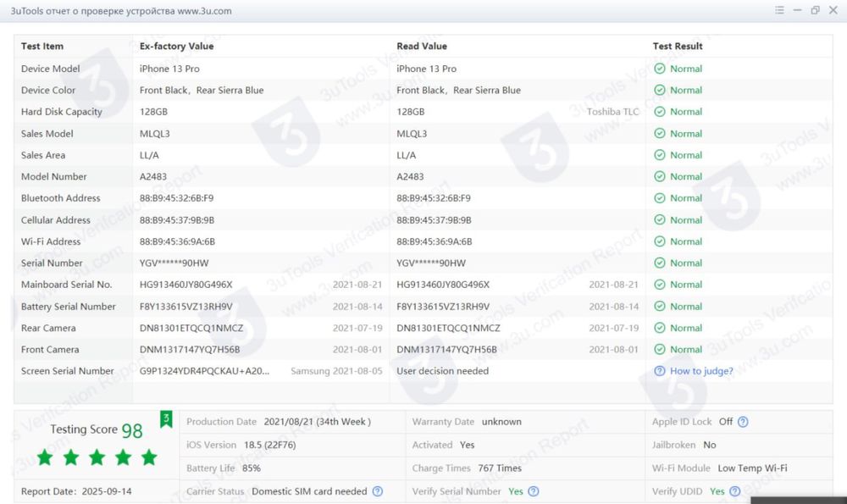Open the How to judge? link
847x504 pixels.
(x=701, y=371)
